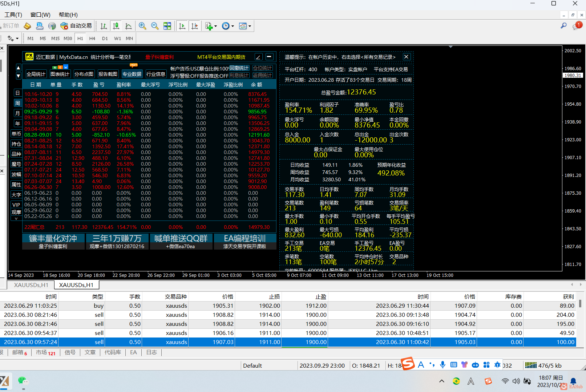Close the 温馨提示 info panel
The width and height of the screenshot is (586, 392).
click(407, 57)
